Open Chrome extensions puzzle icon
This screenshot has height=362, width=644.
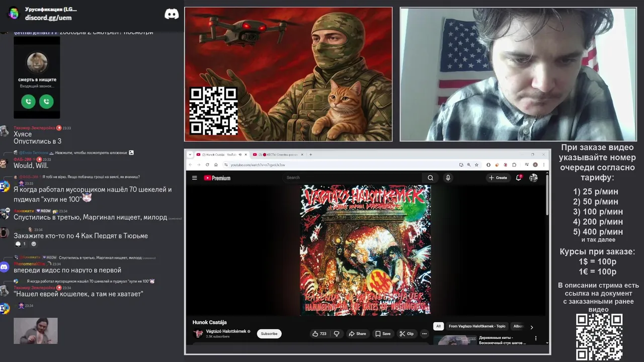click(514, 165)
